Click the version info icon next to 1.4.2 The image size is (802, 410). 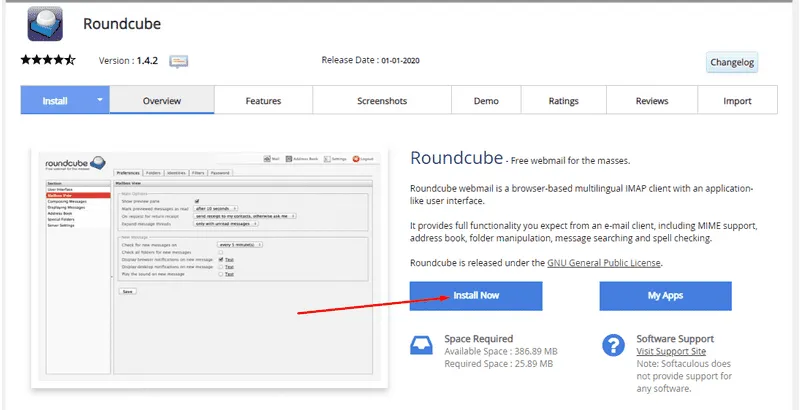click(x=179, y=62)
